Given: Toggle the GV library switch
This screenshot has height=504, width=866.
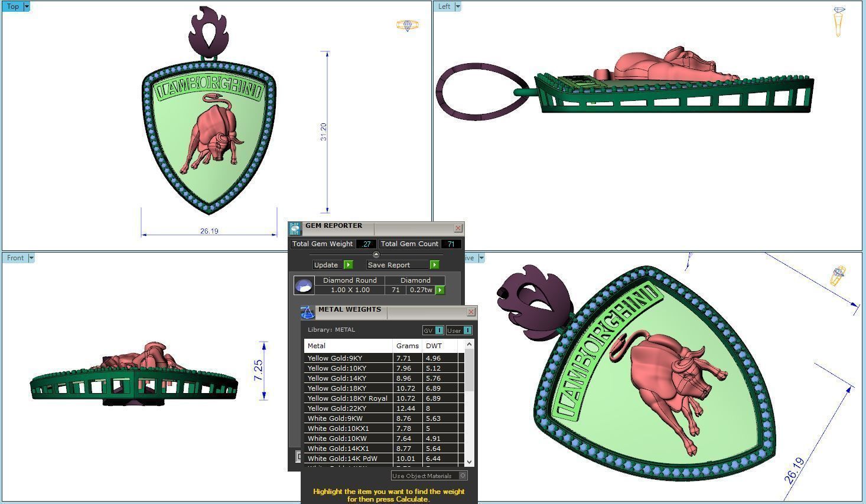Looking at the screenshot, I should pos(433,330).
